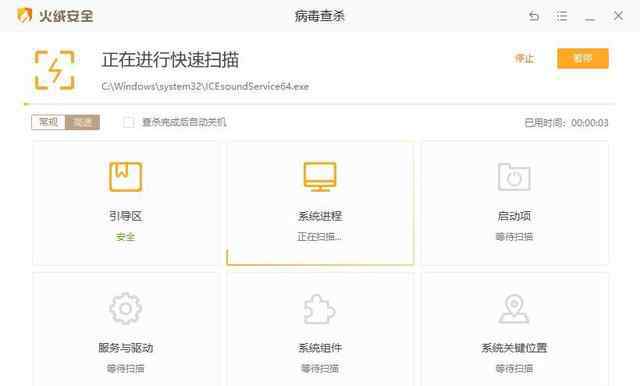Click the quick scan lightning icon
The width and height of the screenshot is (640, 386).
54,70
